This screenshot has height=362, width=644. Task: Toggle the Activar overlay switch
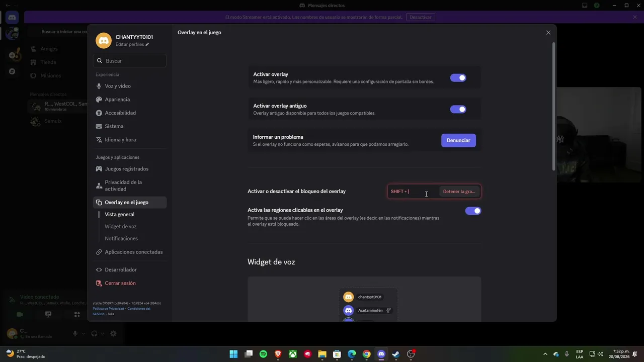[458, 78]
